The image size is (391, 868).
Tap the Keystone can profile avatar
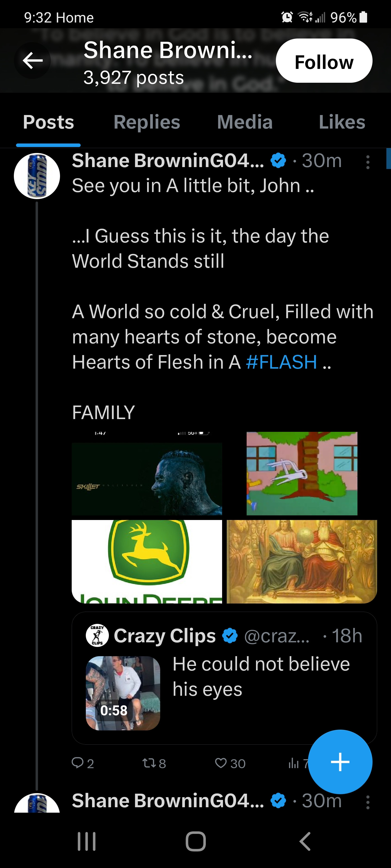(37, 176)
